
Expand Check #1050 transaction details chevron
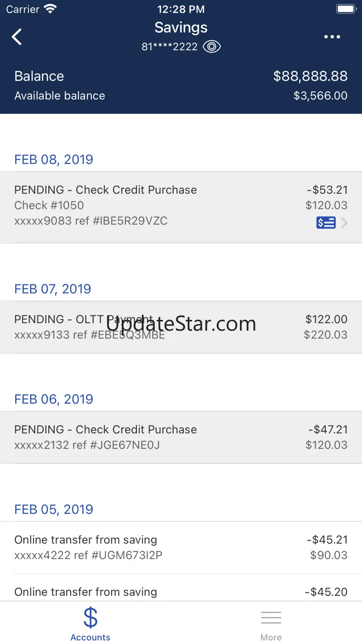[344, 223]
